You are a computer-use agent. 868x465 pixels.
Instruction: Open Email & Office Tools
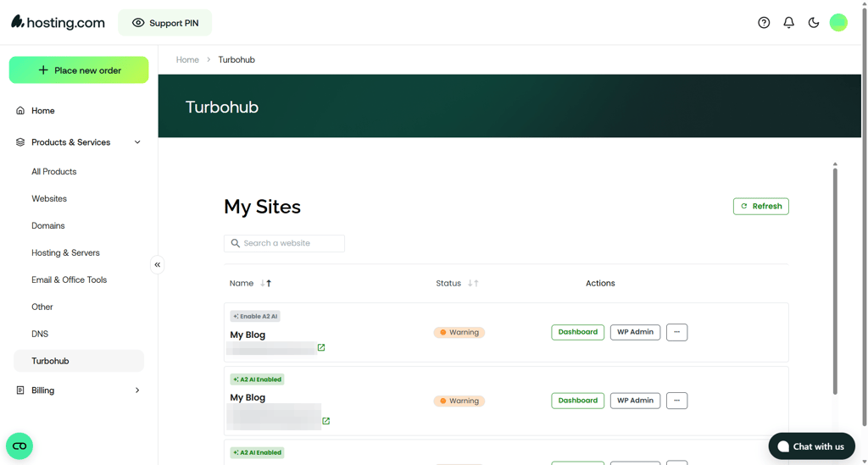click(x=70, y=280)
